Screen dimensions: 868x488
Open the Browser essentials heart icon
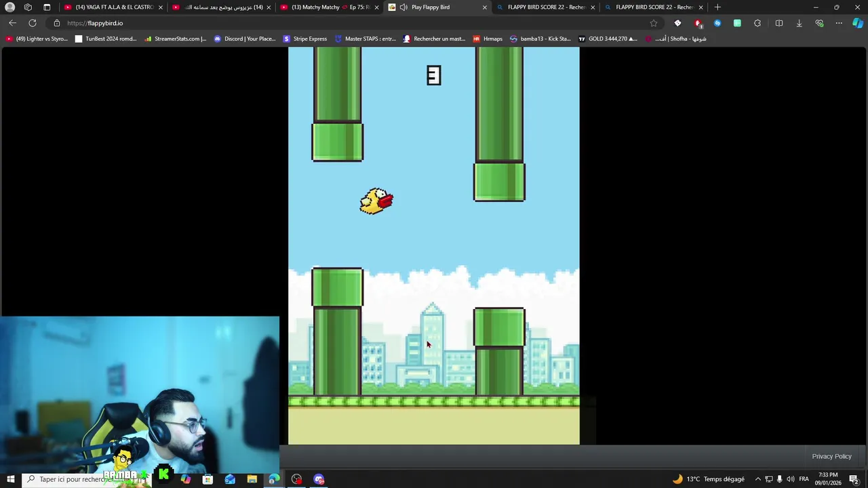coord(819,23)
